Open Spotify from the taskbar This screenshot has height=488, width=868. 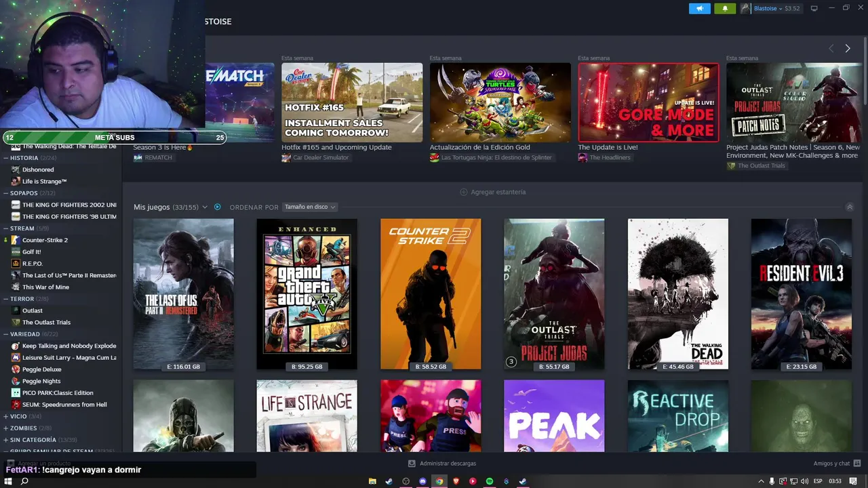point(489,481)
